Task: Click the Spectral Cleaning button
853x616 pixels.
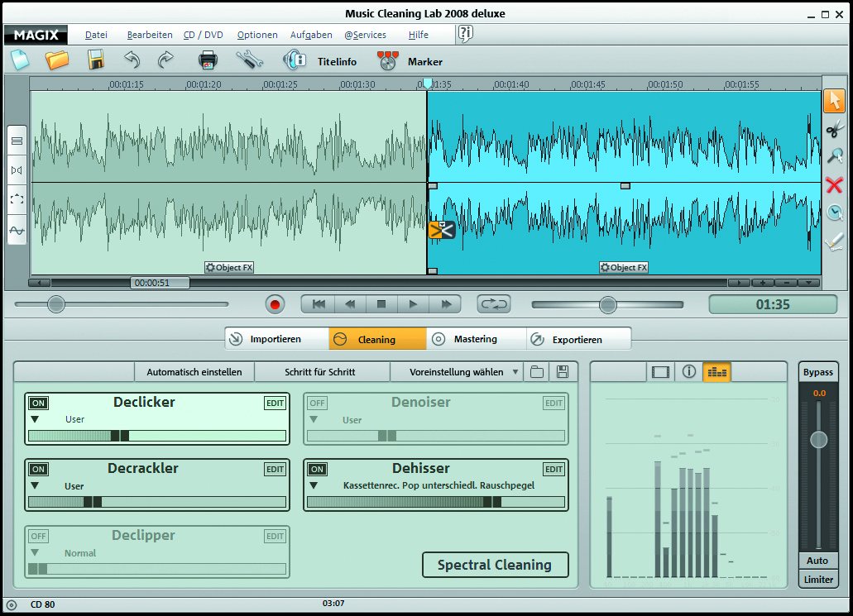Action: point(495,565)
